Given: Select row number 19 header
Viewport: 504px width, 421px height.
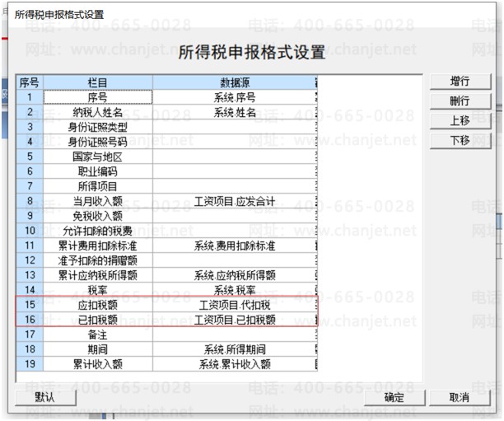Looking at the screenshot, I should pyautogui.click(x=30, y=364).
